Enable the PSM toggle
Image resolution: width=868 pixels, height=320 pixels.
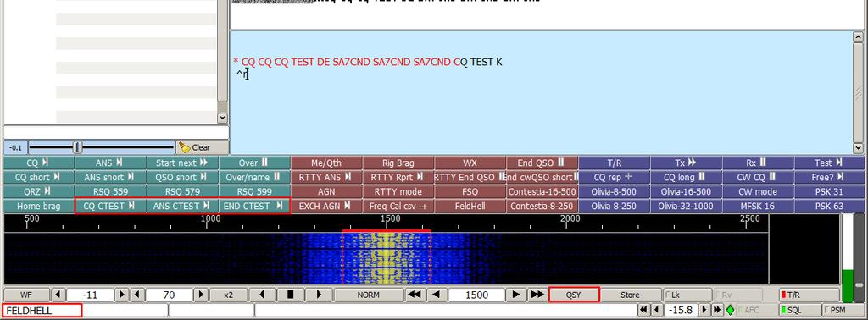point(843,310)
